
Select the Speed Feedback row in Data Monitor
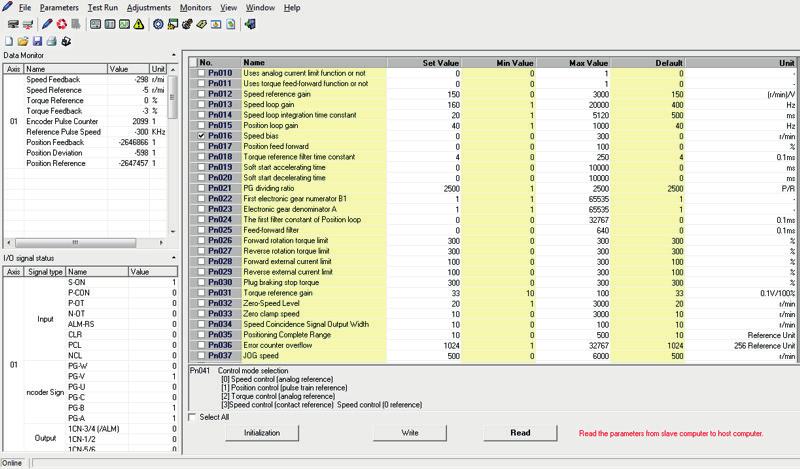click(x=94, y=80)
